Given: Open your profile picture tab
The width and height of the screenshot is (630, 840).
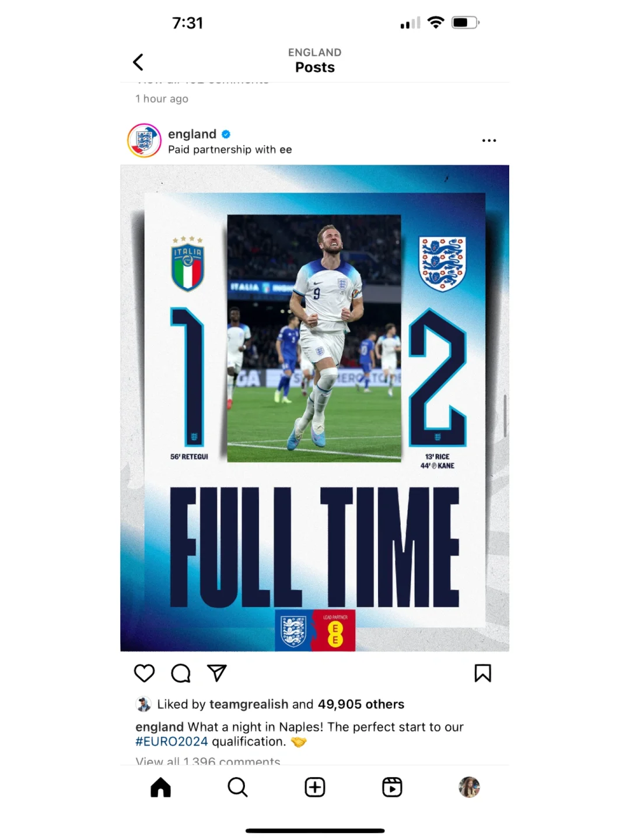Looking at the screenshot, I should 469,787.
